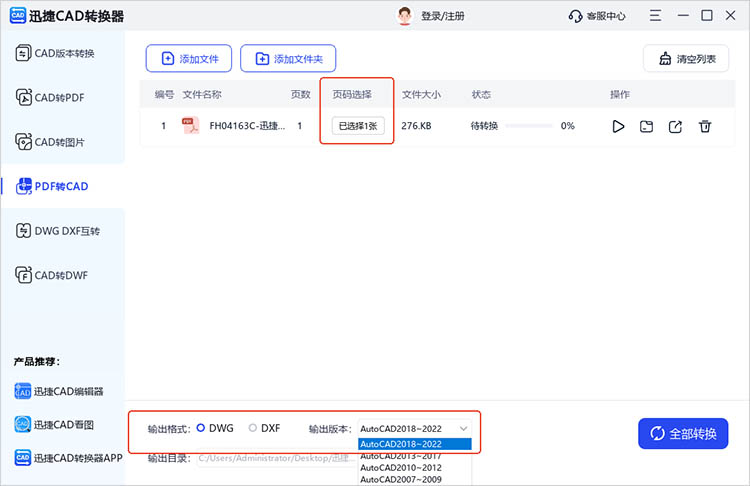Select the FH04163C file name
Screen dimensions: 750x486
pos(247,126)
